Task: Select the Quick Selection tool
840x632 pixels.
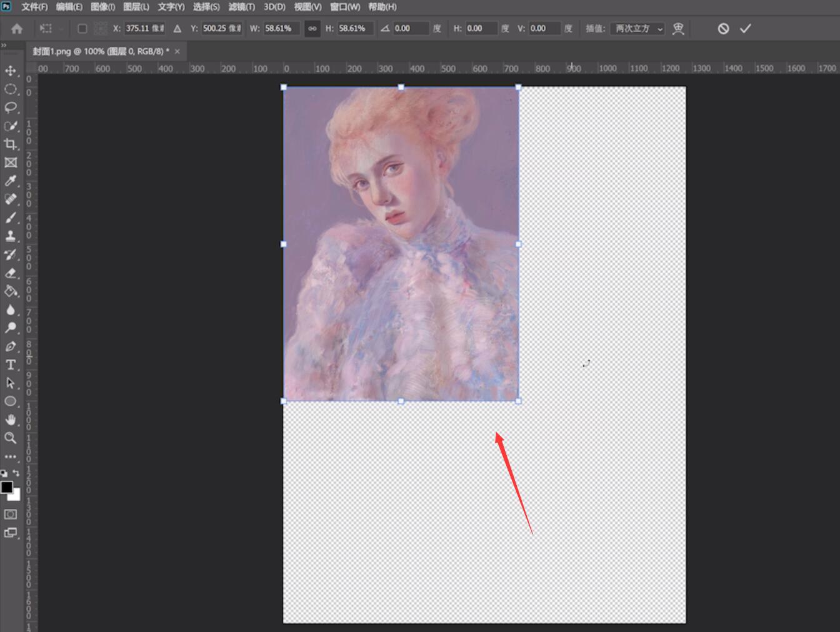Action: [11, 126]
